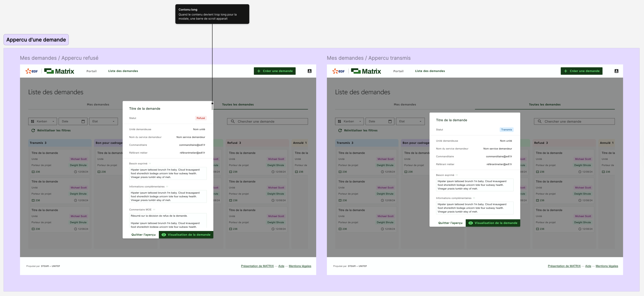The width and height of the screenshot is (644, 296).
Task: Click the eye icon in the Refusé request modal
Action: [164, 235]
